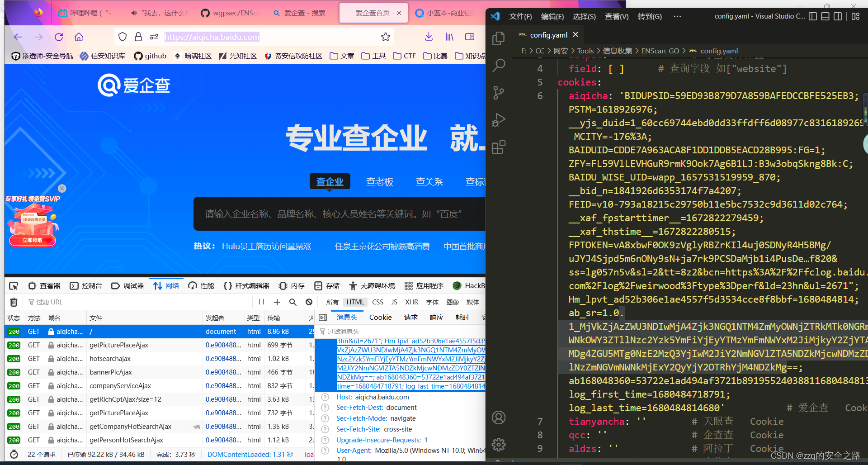Open the Search panel in VS Code sidebar

pyautogui.click(x=499, y=66)
